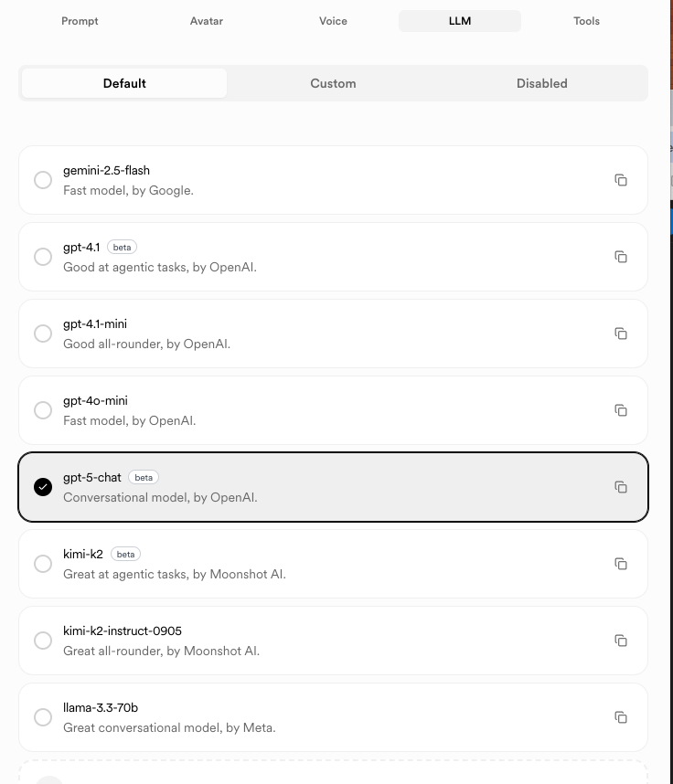Copy the gemini-2.5-flash model name
The width and height of the screenshot is (673, 784).
point(621,180)
